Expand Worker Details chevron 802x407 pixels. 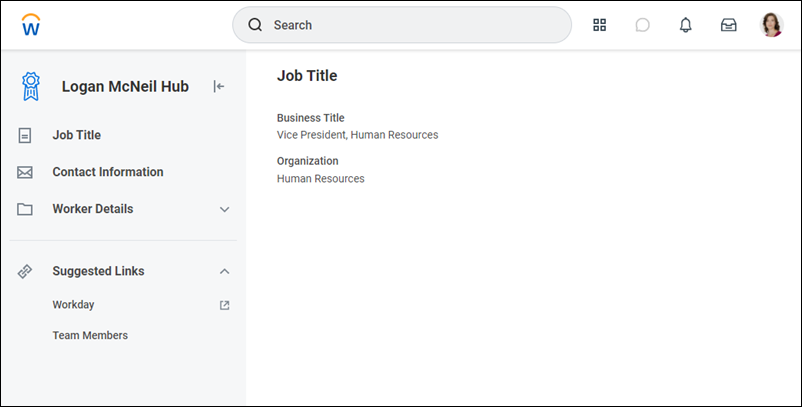224,209
